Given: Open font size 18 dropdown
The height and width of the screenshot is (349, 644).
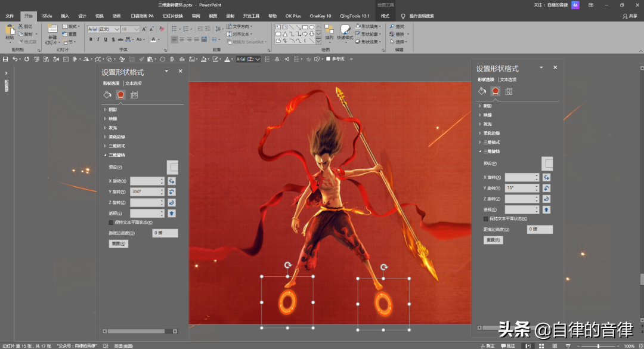Looking at the screenshot, I should 137,29.
